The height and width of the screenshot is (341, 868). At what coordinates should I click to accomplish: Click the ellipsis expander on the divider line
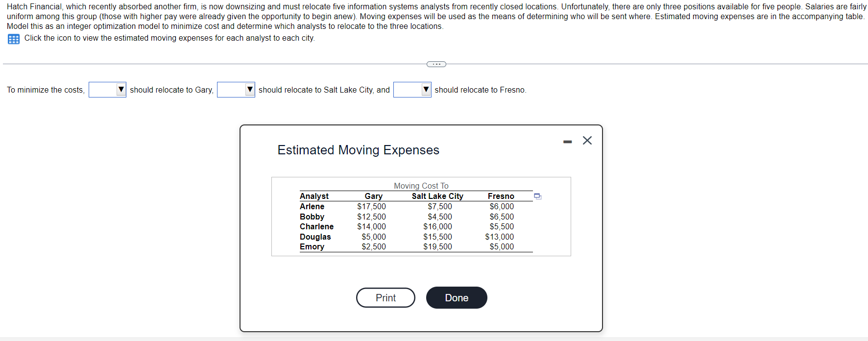click(435, 64)
